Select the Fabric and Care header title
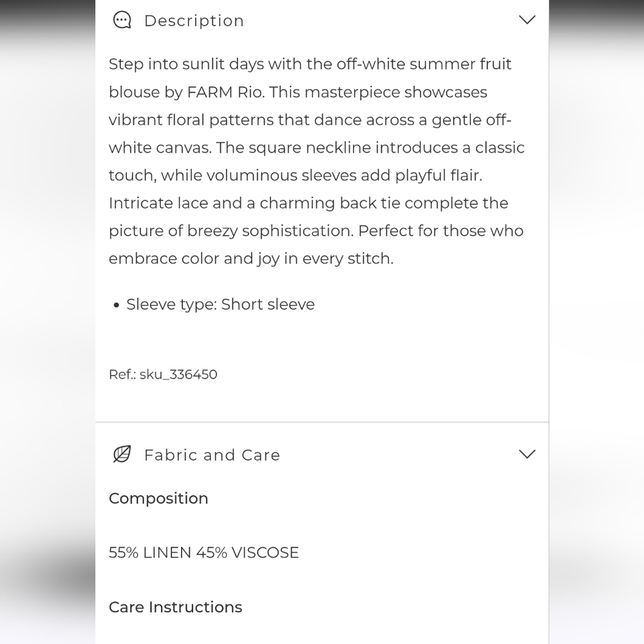Image resolution: width=644 pixels, height=644 pixels. click(212, 455)
